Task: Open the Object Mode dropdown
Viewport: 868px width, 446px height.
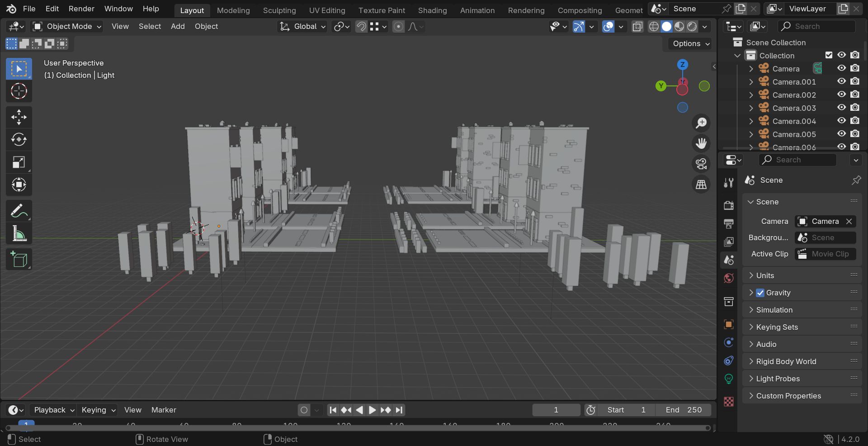Action: 67,26
